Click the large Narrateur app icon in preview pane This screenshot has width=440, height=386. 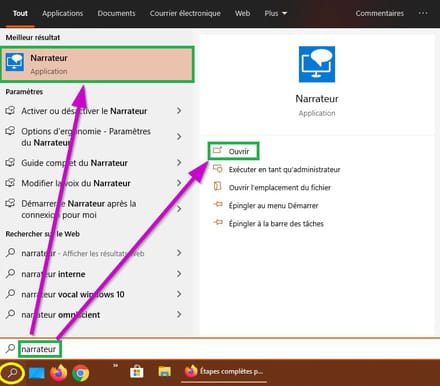(317, 64)
